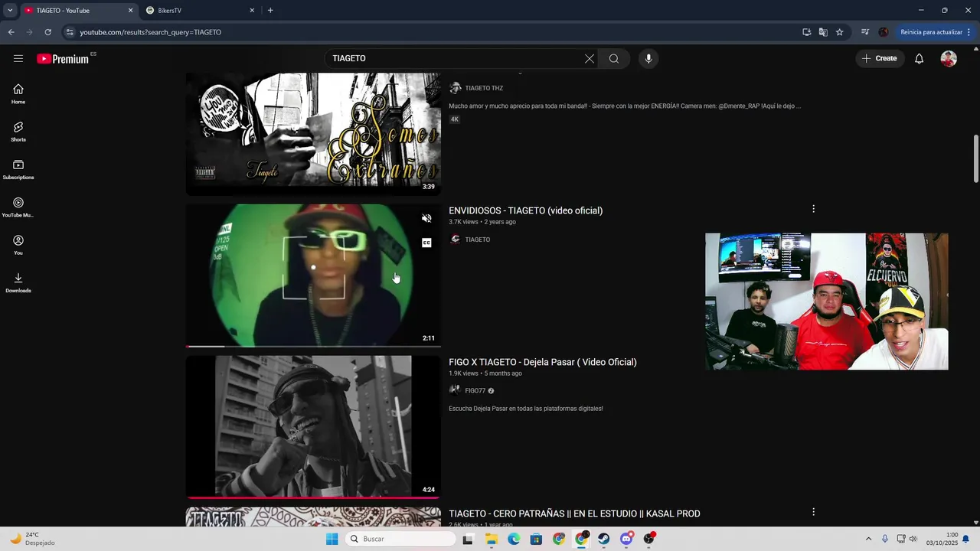Open the weather widget showing 24°C
Image resolution: width=980 pixels, height=551 pixels.
coord(32,539)
